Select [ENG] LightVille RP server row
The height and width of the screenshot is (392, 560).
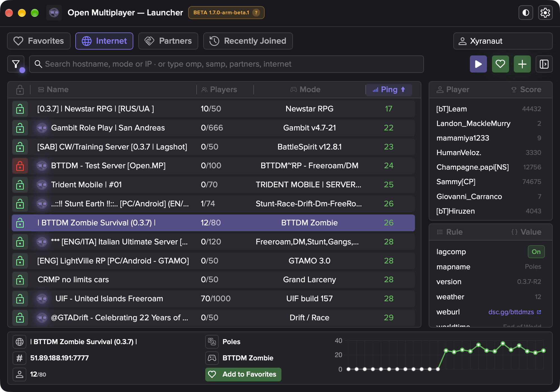213,261
